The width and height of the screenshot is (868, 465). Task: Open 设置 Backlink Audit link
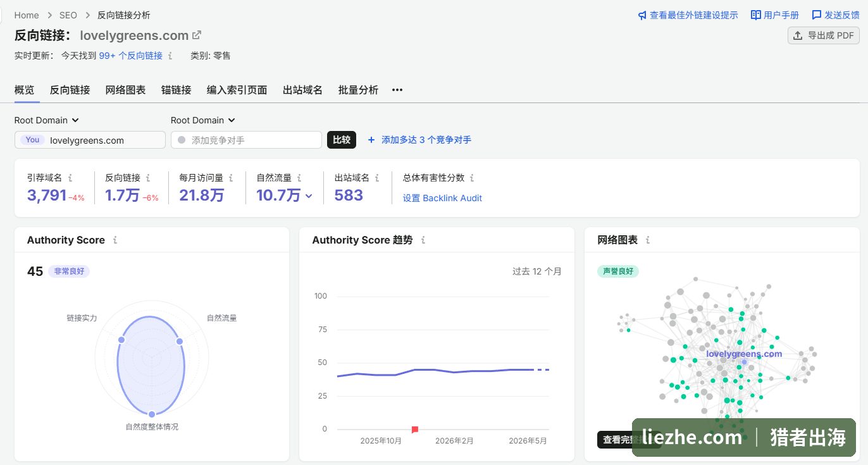[442, 198]
